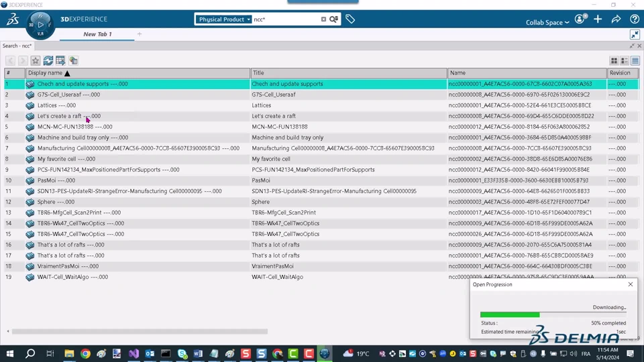Open Outlook from the taskbar
This screenshot has height=362, width=644.
(x=150, y=353)
